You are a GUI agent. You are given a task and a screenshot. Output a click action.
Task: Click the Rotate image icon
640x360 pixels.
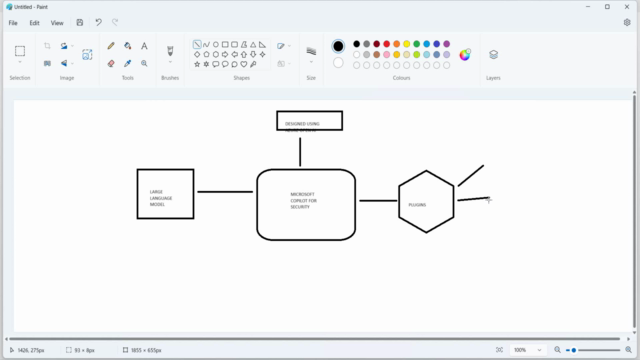[x=64, y=46]
